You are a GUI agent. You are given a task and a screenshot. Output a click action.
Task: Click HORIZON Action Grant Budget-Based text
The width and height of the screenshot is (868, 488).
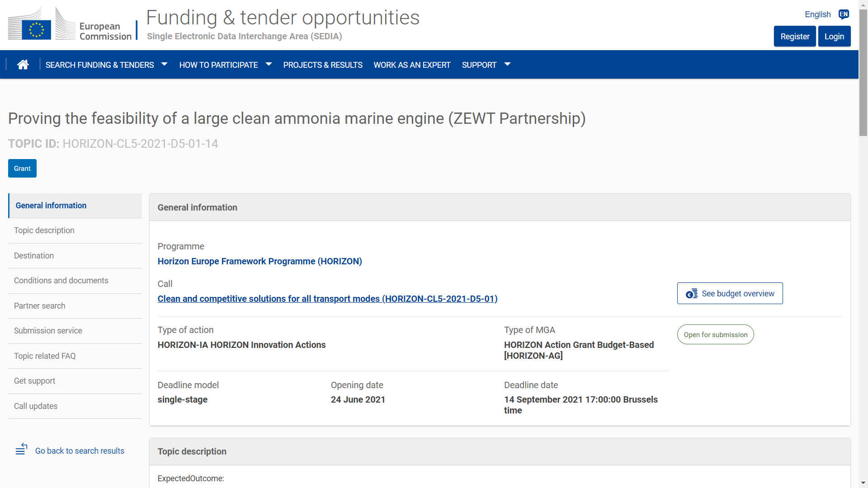[x=579, y=350]
